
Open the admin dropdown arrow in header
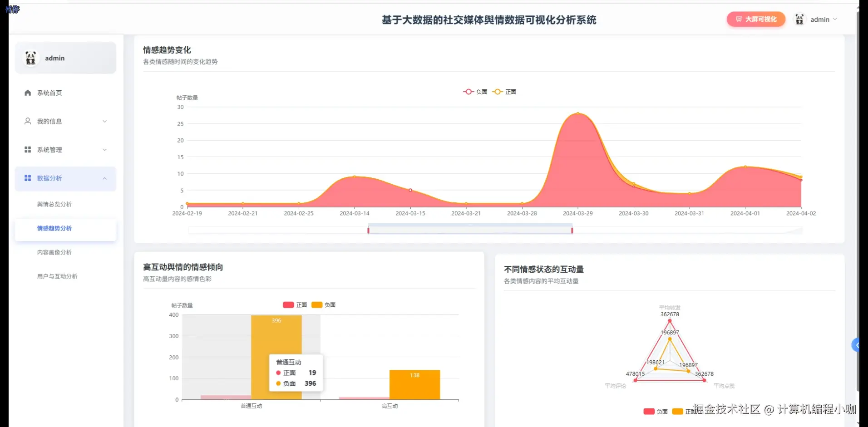[835, 19]
